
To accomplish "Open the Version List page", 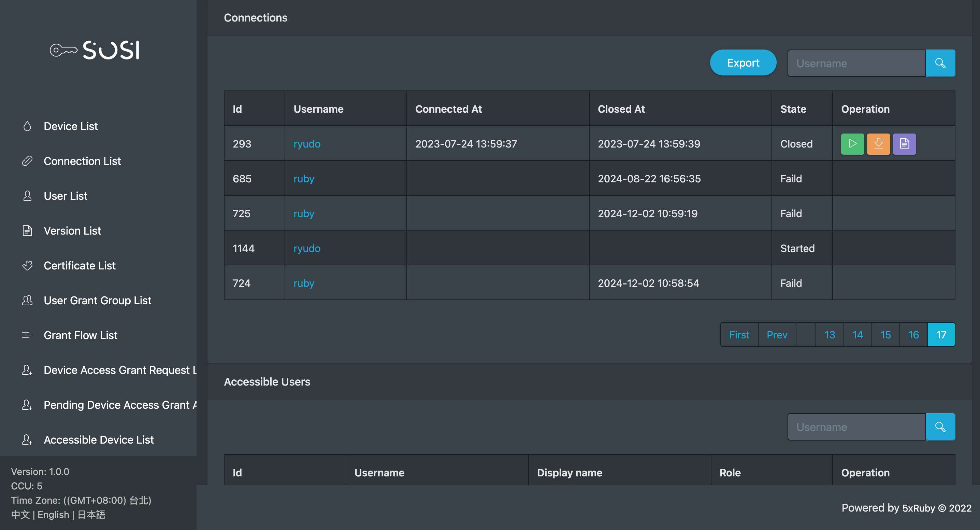I will point(72,231).
